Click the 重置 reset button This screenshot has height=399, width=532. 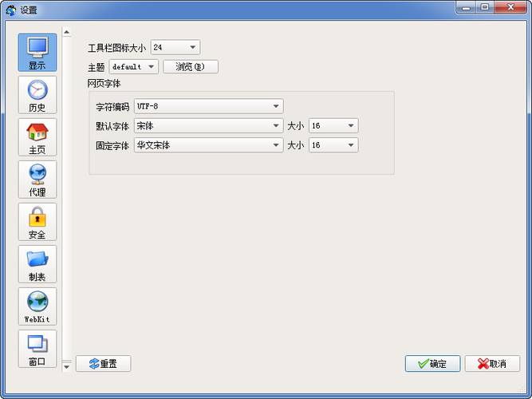click(x=104, y=364)
